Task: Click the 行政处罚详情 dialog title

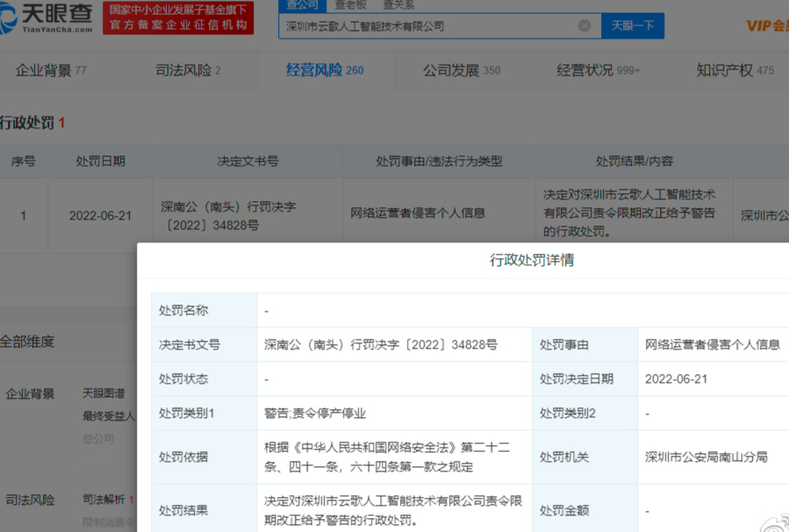Action: click(x=533, y=260)
